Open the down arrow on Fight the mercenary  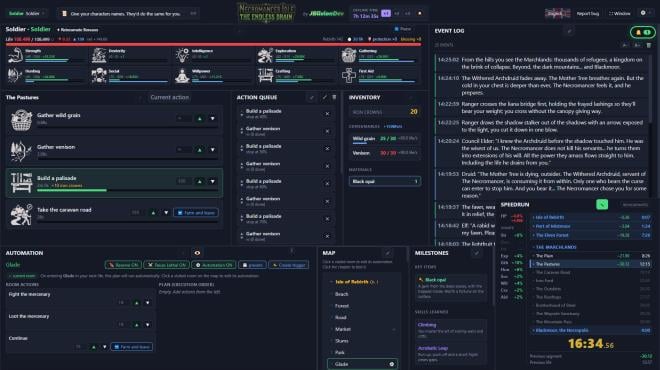pyautogui.click(x=147, y=303)
